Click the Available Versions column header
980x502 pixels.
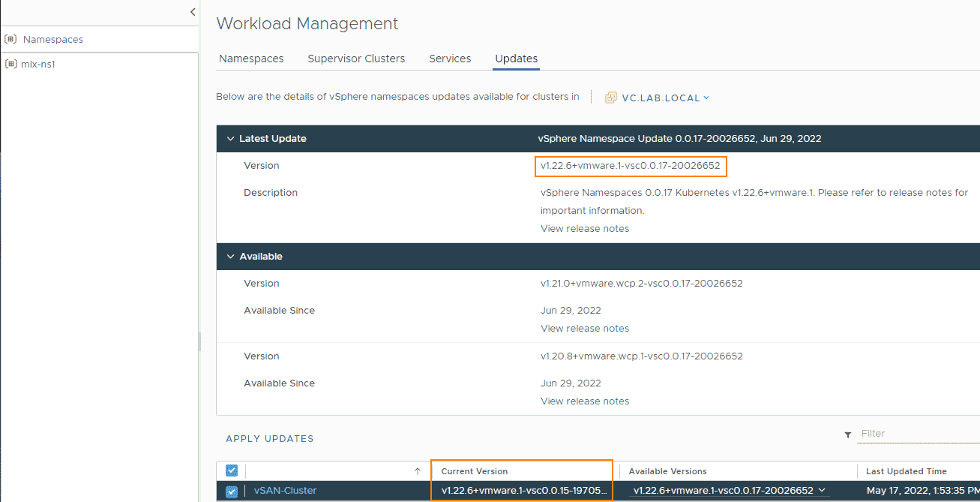[x=667, y=471]
